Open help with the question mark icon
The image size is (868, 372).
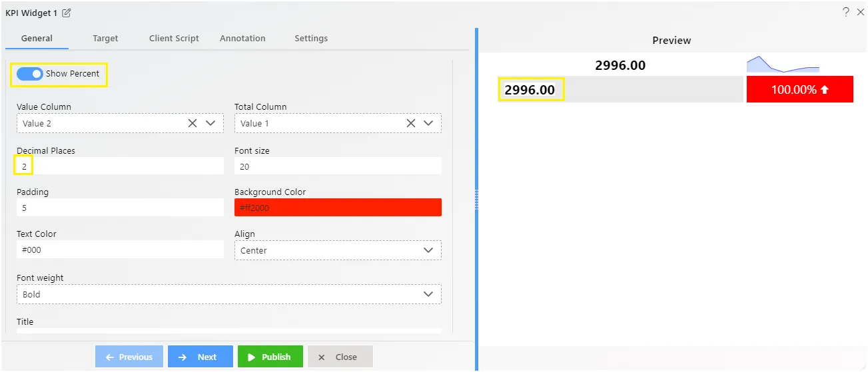[846, 12]
